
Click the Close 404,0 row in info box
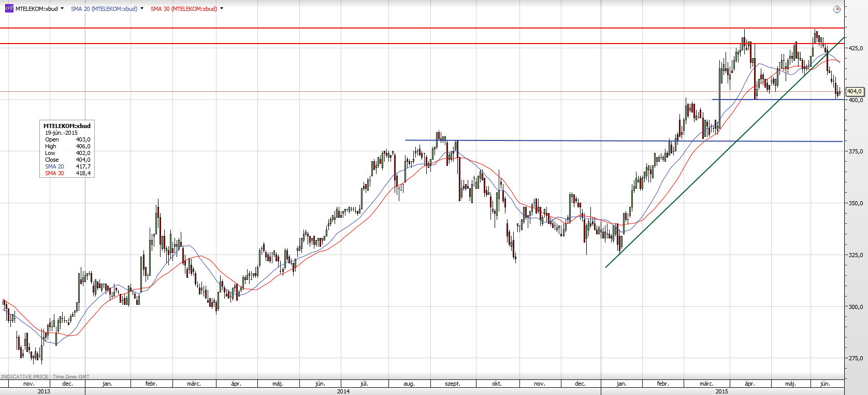tap(67, 160)
